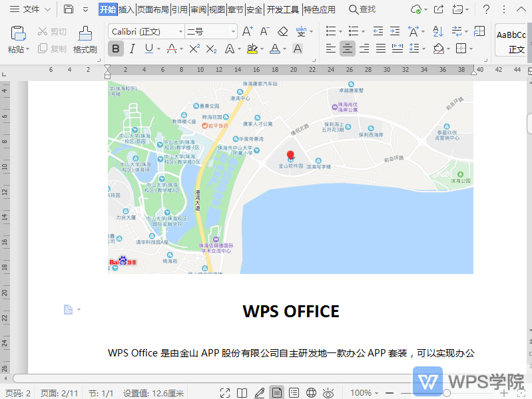Image resolution: width=532 pixels, height=399 pixels.
Task: Open the 插入 (Insert) tab
Action: 127,9
